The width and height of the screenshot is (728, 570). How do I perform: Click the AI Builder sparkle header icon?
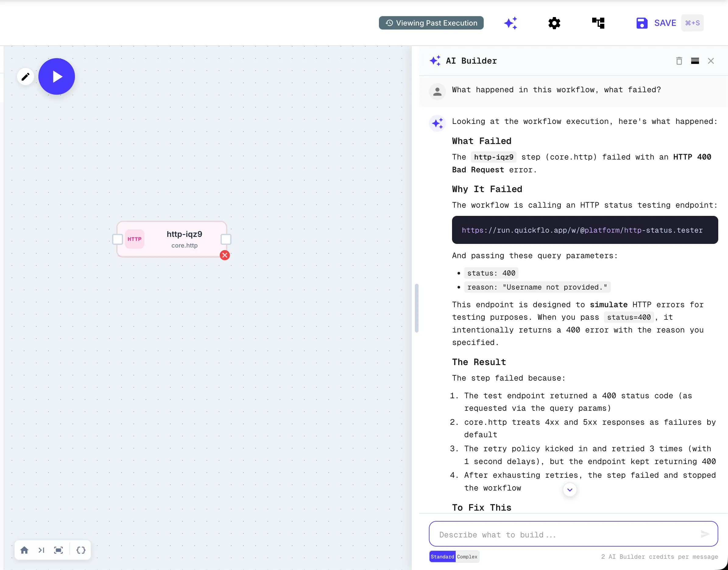tap(435, 61)
